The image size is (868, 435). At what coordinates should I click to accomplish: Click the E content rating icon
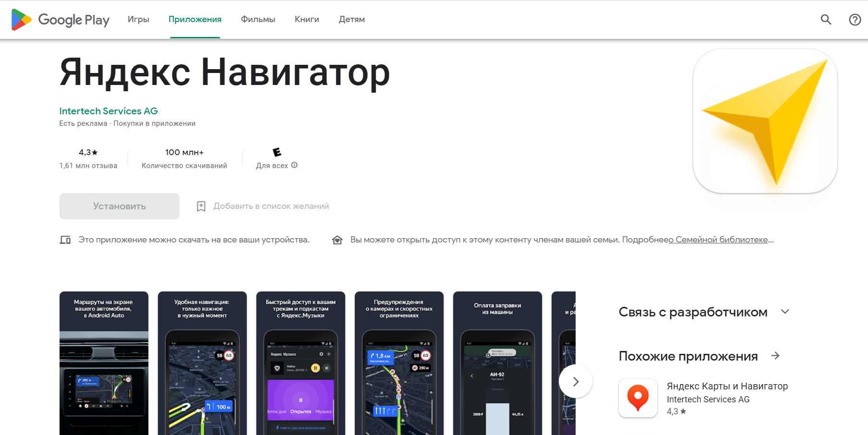277,152
